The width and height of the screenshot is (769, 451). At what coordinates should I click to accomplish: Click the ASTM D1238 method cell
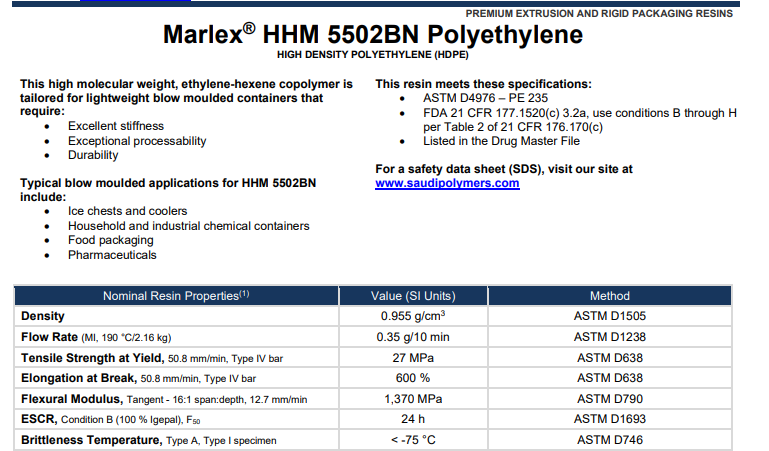click(x=610, y=337)
